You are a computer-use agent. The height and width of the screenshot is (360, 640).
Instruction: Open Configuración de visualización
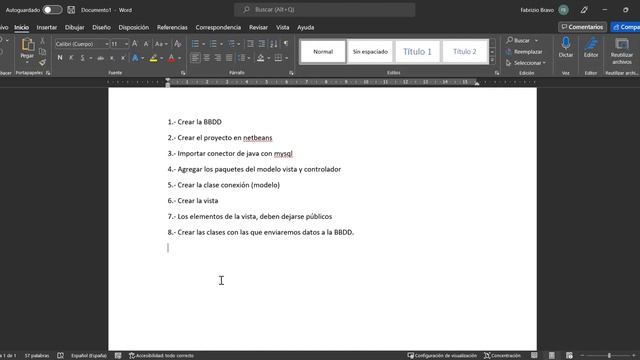point(442,356)
